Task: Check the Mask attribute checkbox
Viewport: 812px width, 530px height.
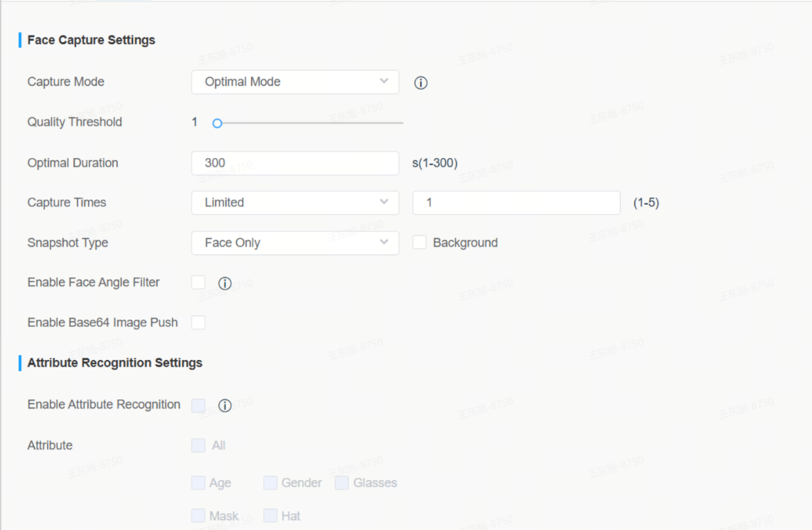Action: point(199,516)
